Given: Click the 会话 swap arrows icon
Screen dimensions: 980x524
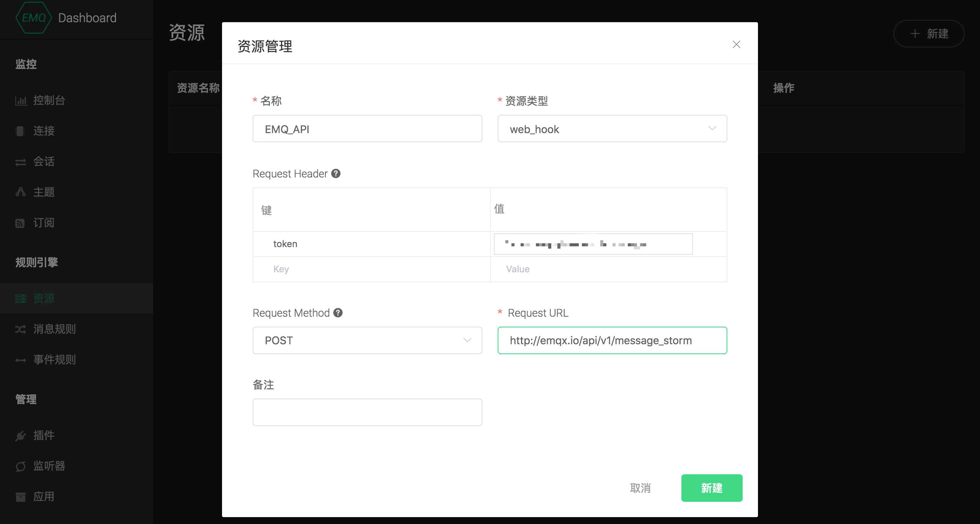Looking at the screenshot, I should tap(21, 162).
